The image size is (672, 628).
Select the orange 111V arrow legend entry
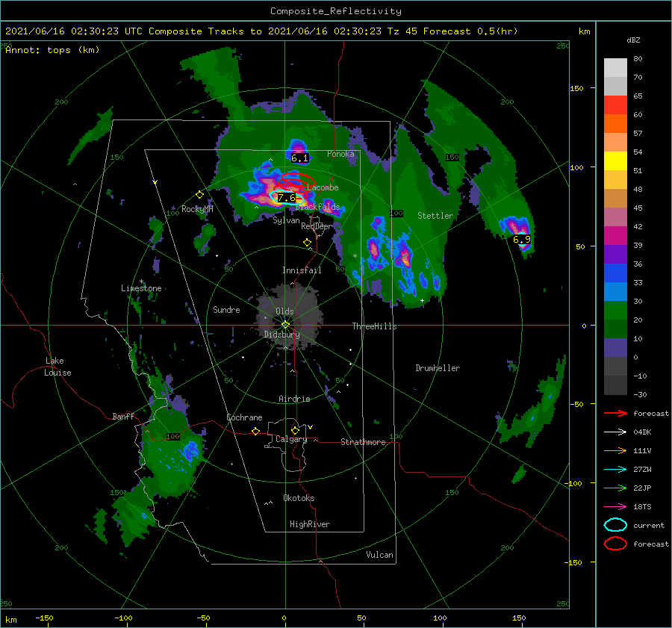615,450
